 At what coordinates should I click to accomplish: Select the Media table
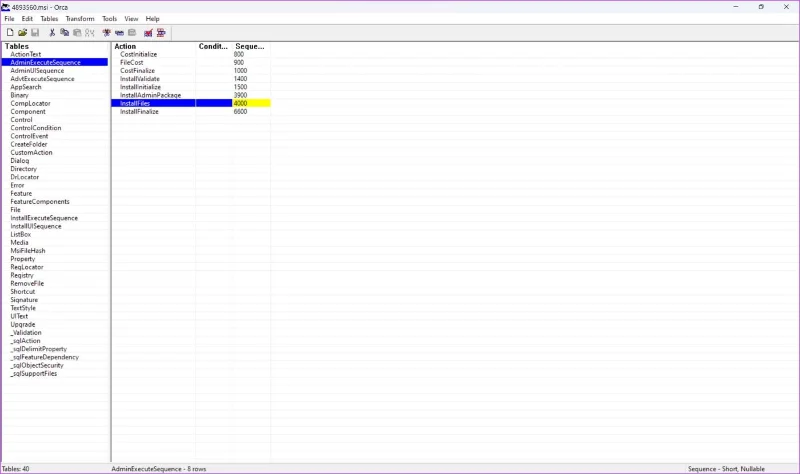[19, 242]
